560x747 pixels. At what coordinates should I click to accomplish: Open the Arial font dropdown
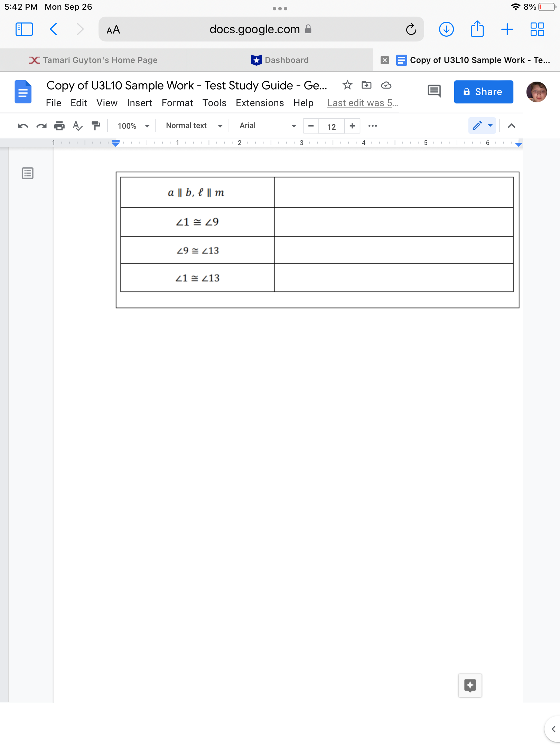268,126
